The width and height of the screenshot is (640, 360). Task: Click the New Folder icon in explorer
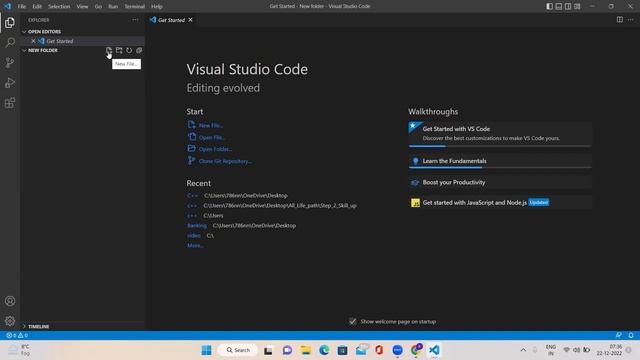click(119, 50)
